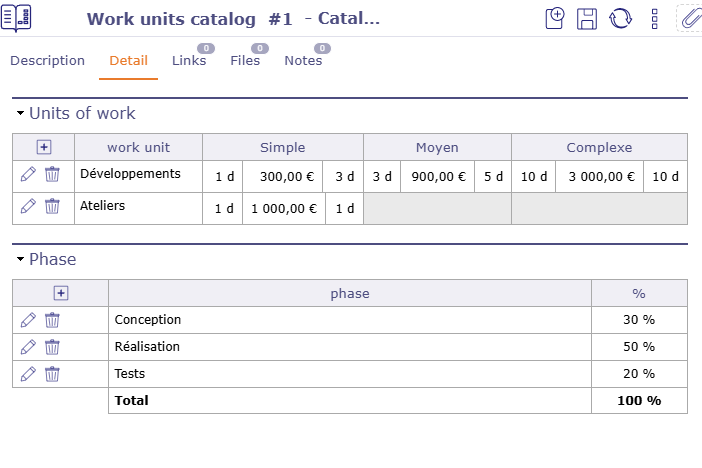
Task: Go to the Files tab
Action: [245, 61]
